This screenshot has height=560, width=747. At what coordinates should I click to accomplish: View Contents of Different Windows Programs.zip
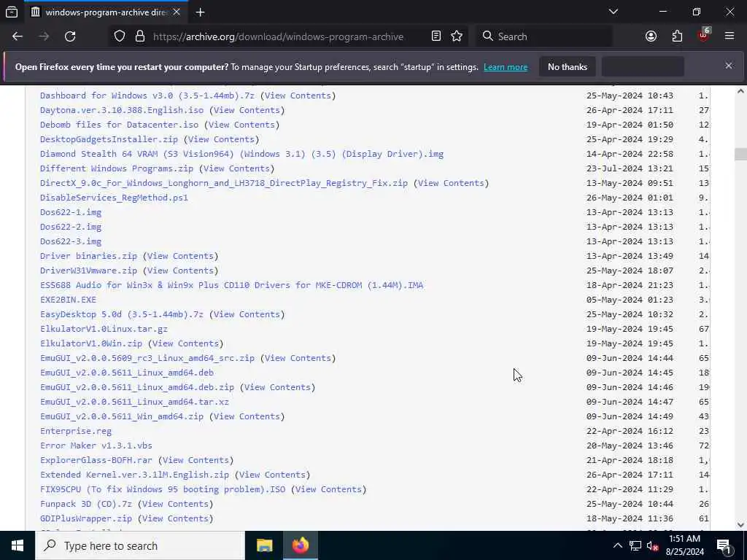coord(236,168)
